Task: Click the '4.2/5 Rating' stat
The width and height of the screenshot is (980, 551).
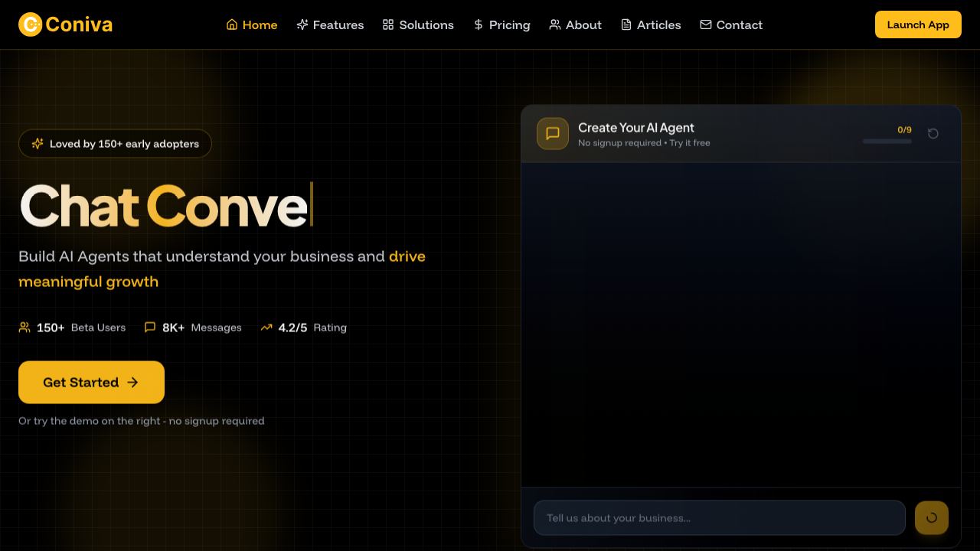Action: [303, 327]
